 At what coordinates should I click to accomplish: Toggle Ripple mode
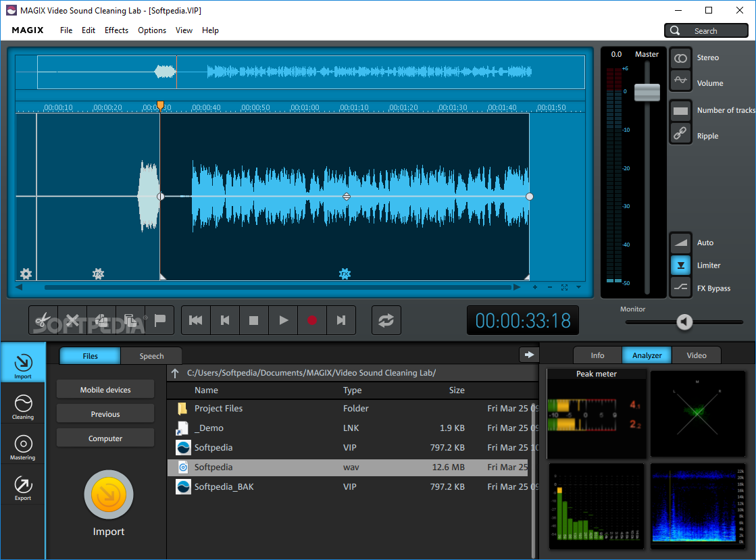pos(680,134)
